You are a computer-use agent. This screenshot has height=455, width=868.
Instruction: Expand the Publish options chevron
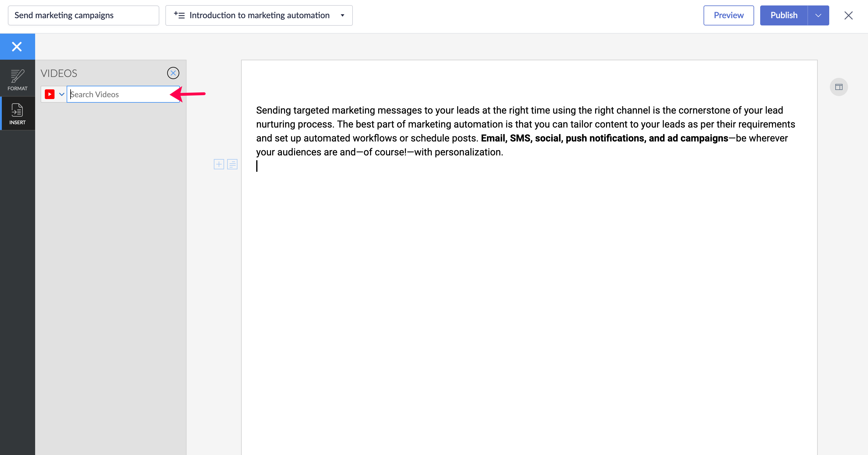coord(818,15)
